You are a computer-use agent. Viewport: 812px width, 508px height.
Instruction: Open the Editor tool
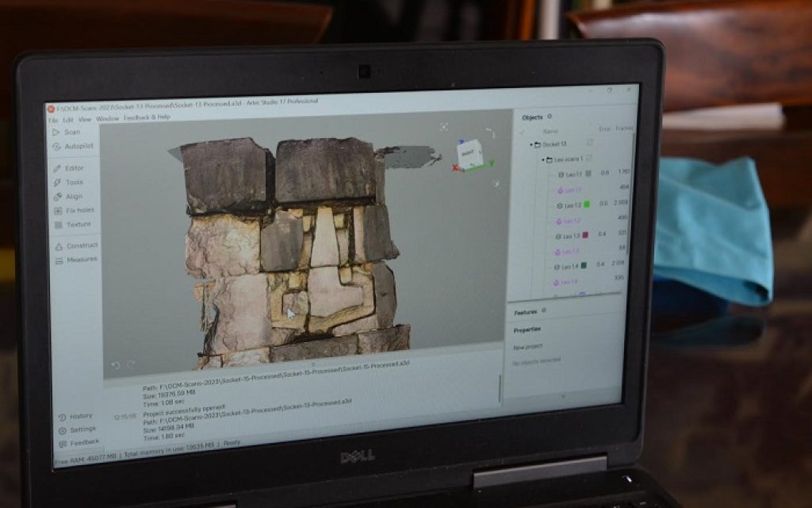pyautogui.click(x=73, y=168)
